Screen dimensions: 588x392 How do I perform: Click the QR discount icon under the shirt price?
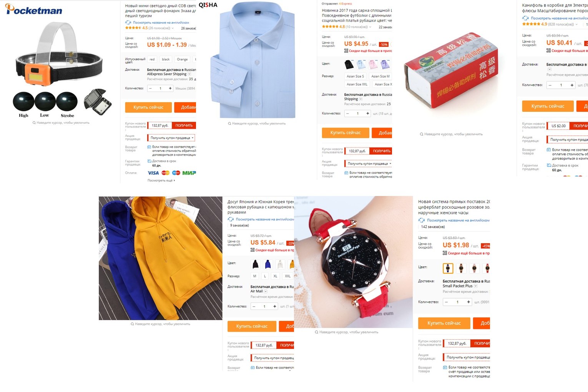point(346,51)
